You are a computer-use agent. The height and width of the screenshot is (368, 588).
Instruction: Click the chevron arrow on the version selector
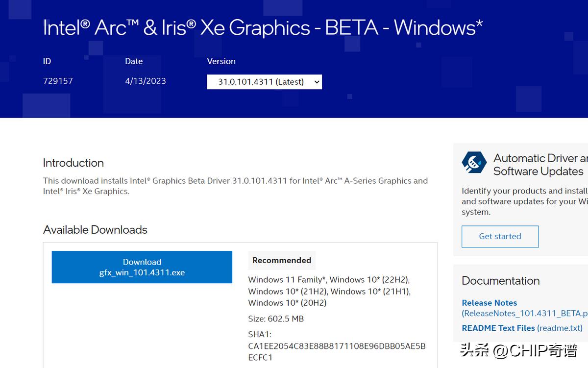tap(316, 81)
